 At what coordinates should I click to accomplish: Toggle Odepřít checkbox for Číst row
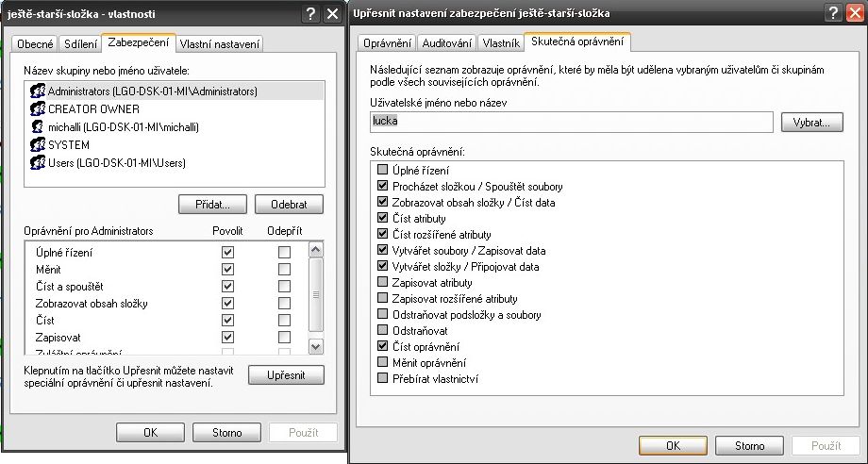tap(285, 321)
